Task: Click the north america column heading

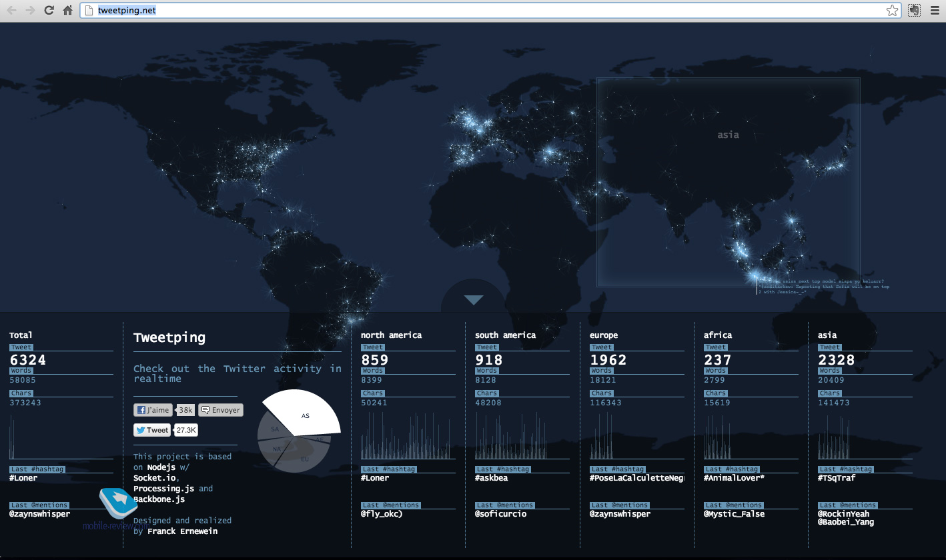Action: click(391, 335)
